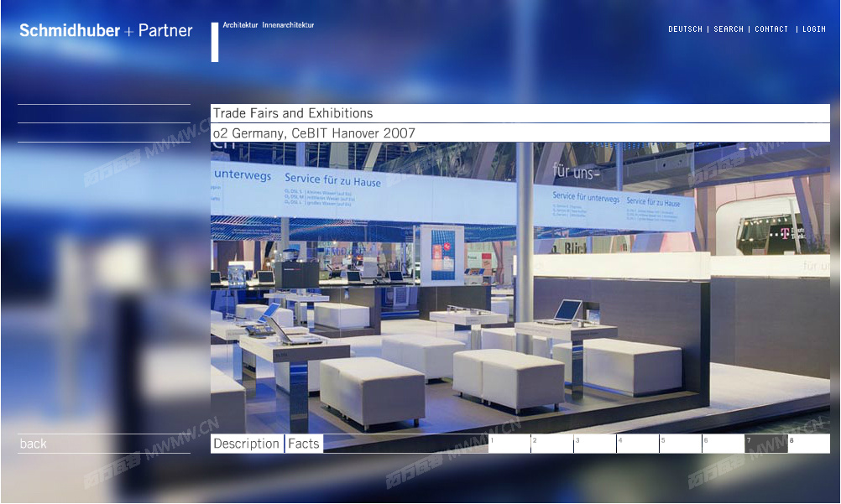
Task: Open the Facts tab
Action: (x=304, y=444)
